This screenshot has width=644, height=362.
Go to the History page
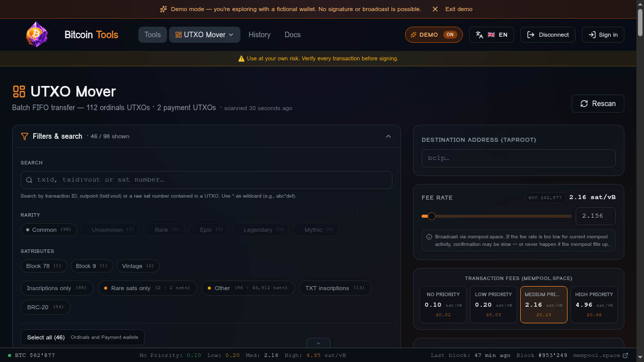point(260,35)
